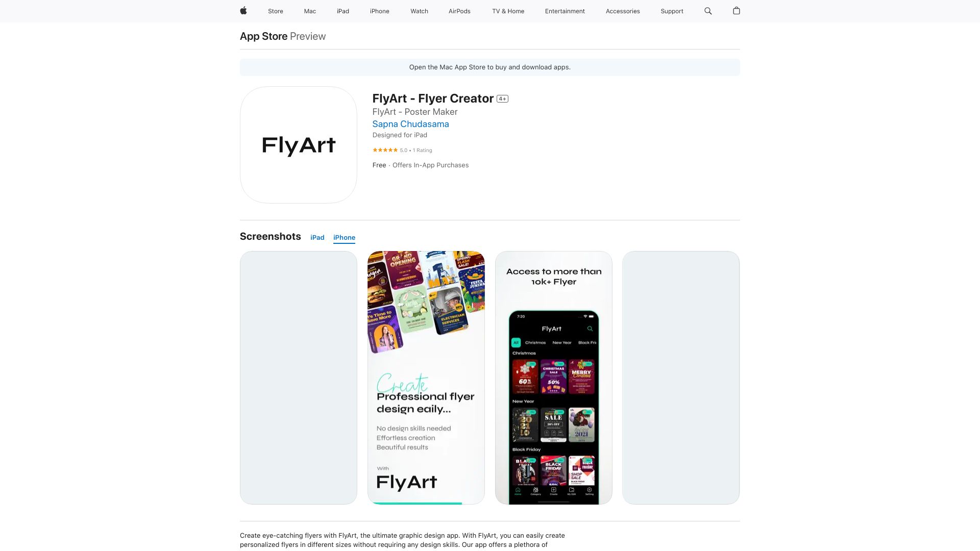
Task: Click the Open Mac App Store banner
Action: pos(490,67)
